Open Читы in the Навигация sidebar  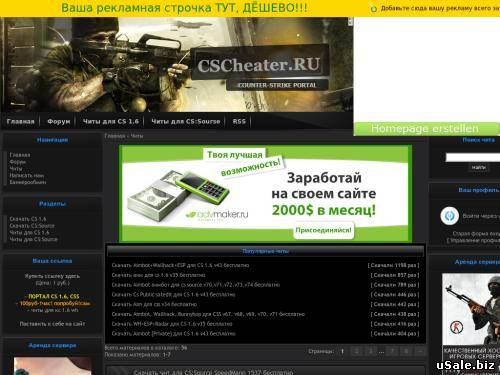pyautogui.click(x=16, y=169)
